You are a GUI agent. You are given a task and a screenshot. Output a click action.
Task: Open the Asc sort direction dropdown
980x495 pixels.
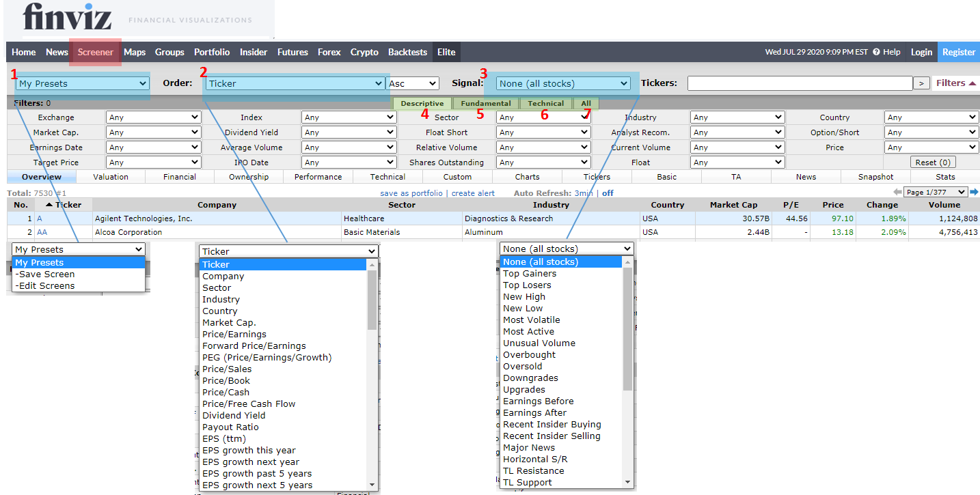[x=413, y=83]
